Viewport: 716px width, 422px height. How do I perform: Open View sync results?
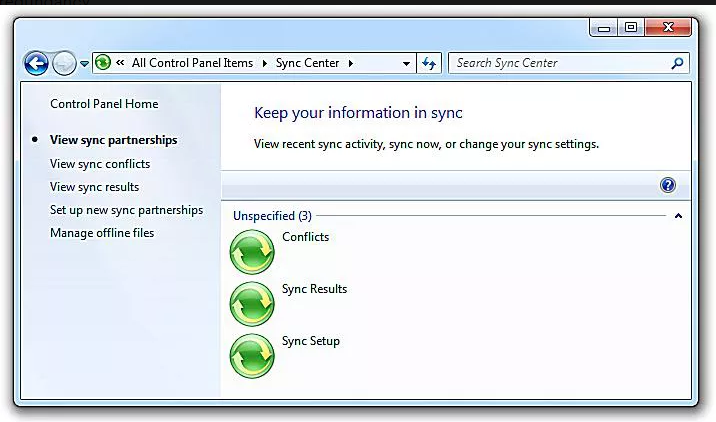(95, 187)
